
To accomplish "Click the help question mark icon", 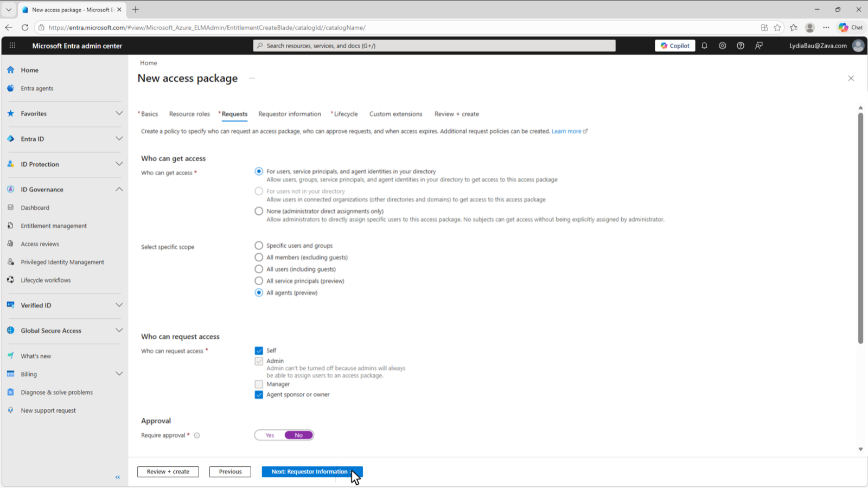I will pos(741,46).
